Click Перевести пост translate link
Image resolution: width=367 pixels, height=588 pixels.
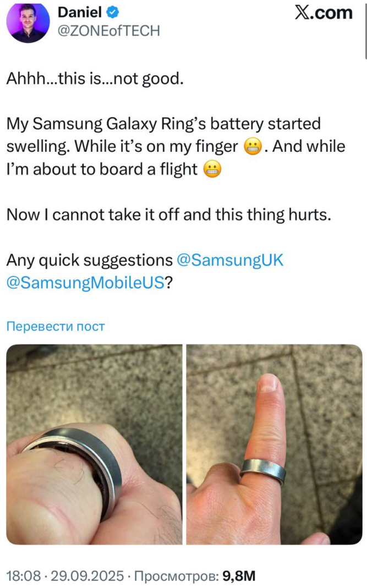[56, 326]
